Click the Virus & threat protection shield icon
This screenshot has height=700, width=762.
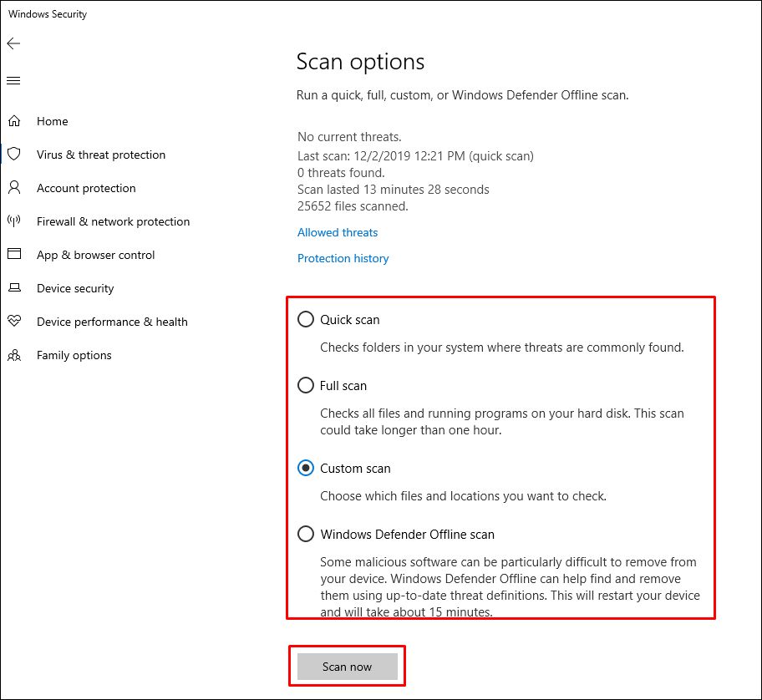(14, 155)
